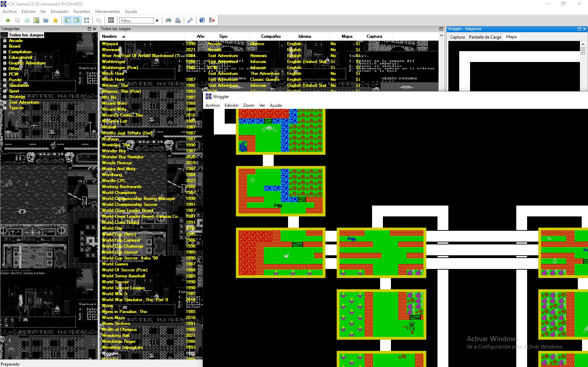Select World Championship Soccer in the list
Screen dimensions: 588x367
tap(129, 205)
